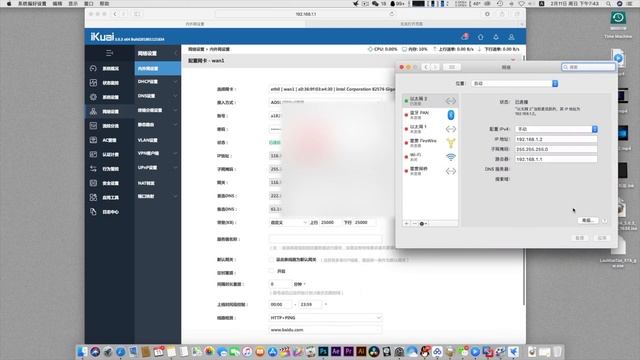Select 以太网 2 connected service row
The height and width of the screenshot is (360, 640).
coord(430,101)
